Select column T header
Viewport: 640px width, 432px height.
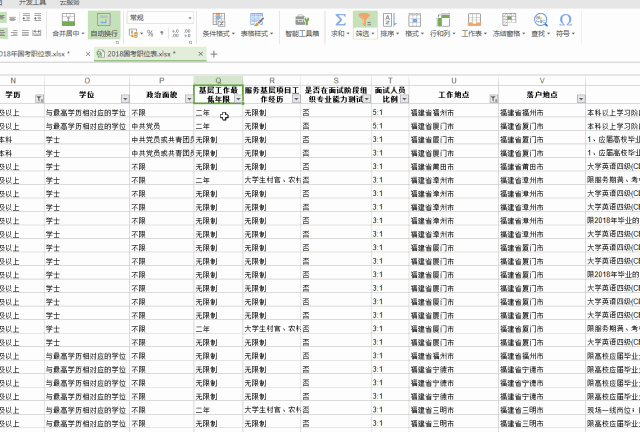(390, 80)
